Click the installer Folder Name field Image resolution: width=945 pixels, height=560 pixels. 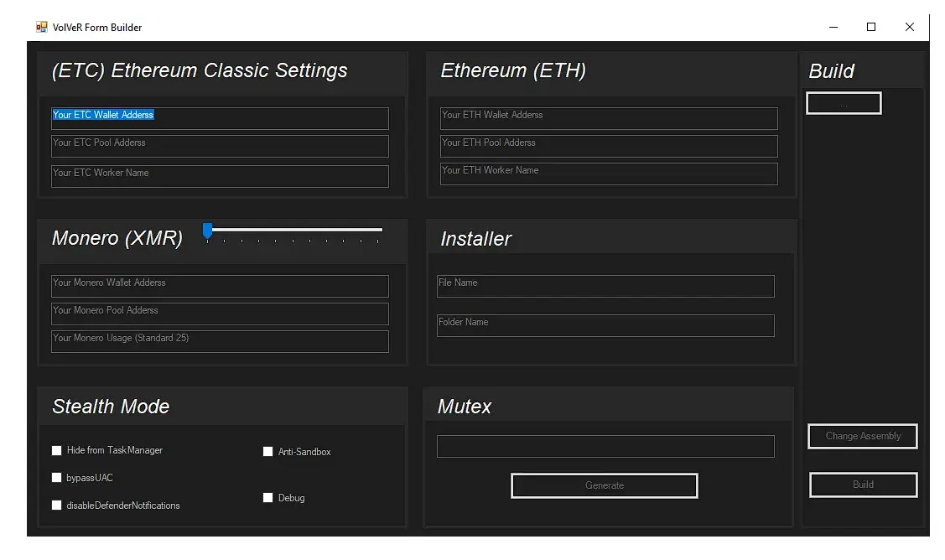[605, 325]
